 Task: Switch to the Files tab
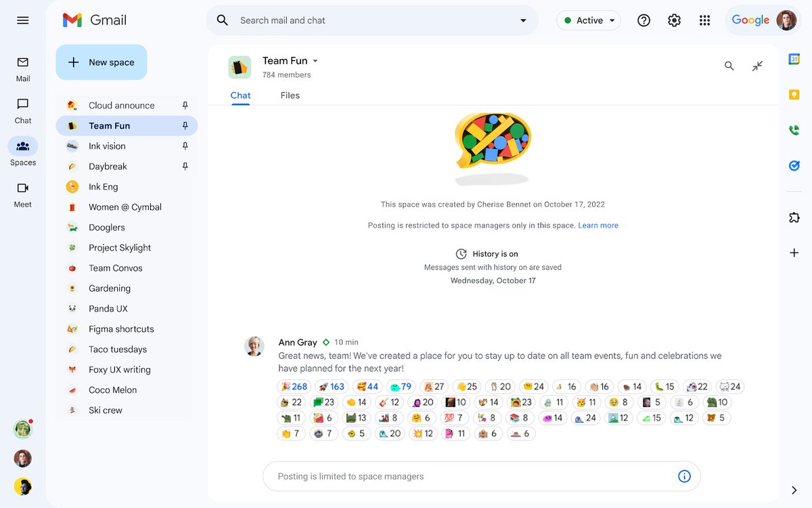pos(290,95)
